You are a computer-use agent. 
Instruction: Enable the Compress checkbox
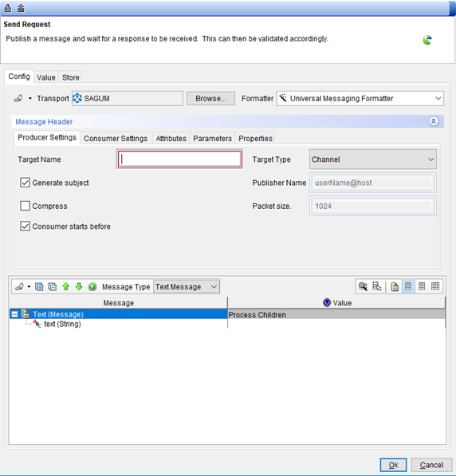tap(25, 206)
